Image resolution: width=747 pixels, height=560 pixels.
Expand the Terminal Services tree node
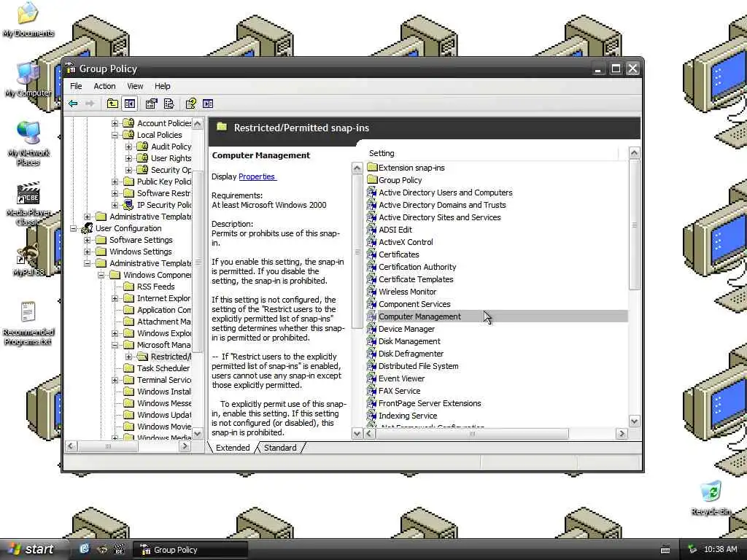pos(115,380)
